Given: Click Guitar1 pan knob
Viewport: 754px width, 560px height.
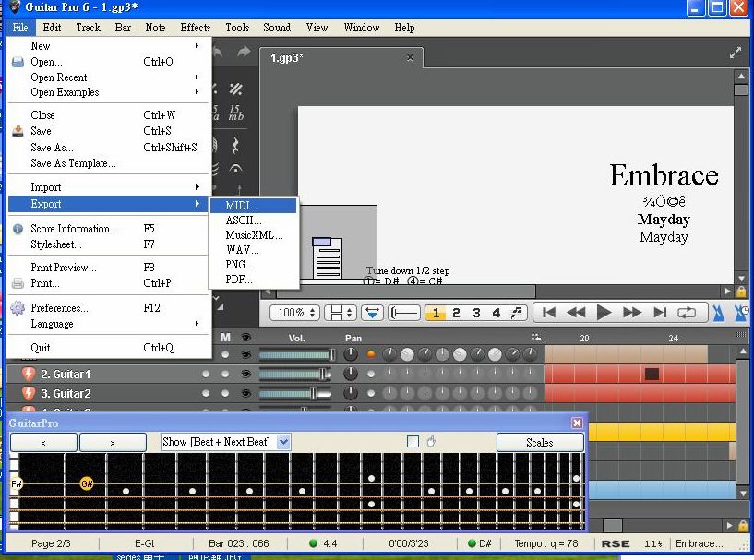Looking at the screenshot, I should click(x=351, y=374).
